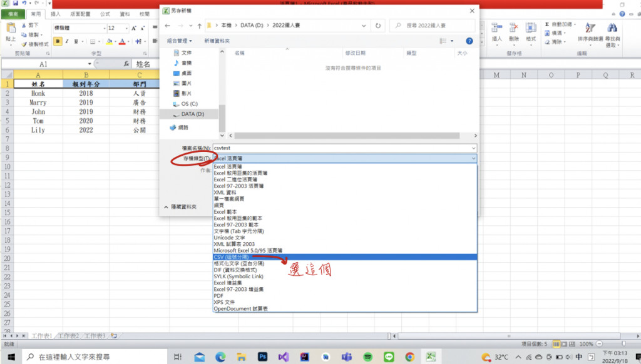The height and width of the screenshot is (364, 641).
Task: Change the file list view layout icon
Action: tap(443, 41)
